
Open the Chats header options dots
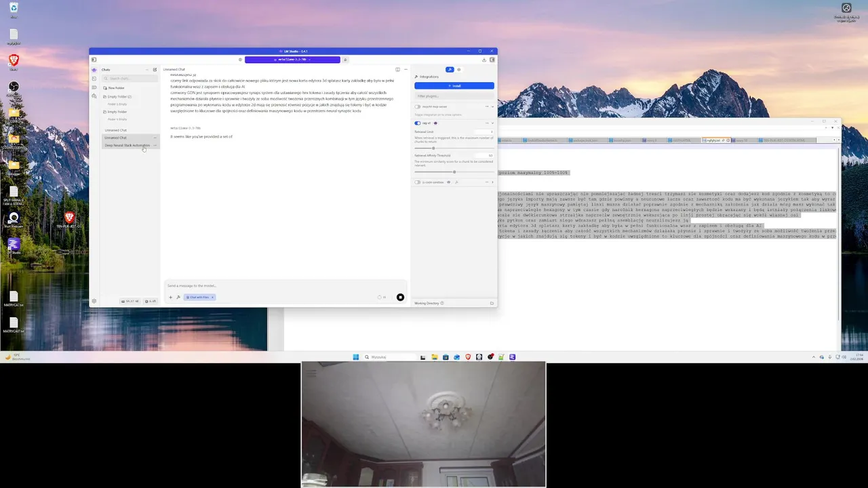pyautogui.click(x=147, y=70)
